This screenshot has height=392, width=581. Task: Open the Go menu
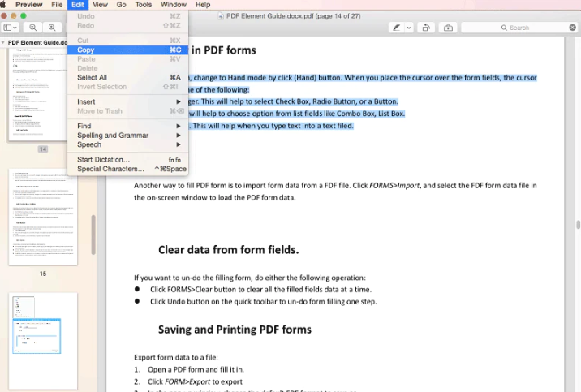click(x=121, y=5)
